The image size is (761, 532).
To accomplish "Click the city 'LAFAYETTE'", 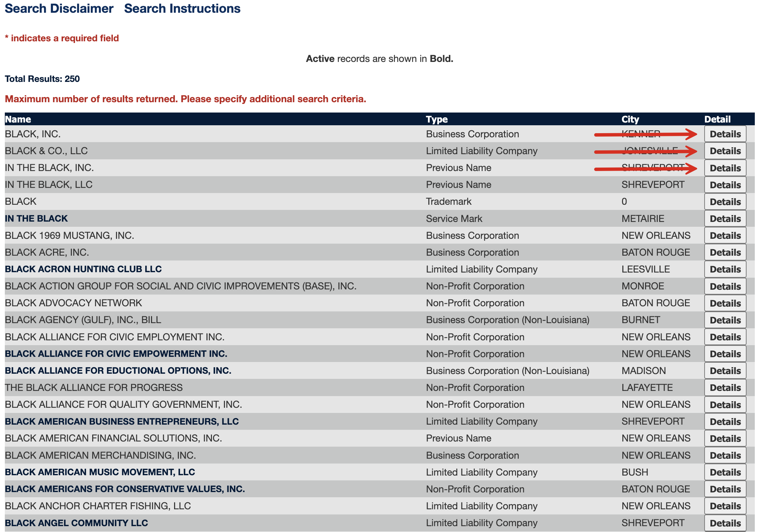I will 647,387.
